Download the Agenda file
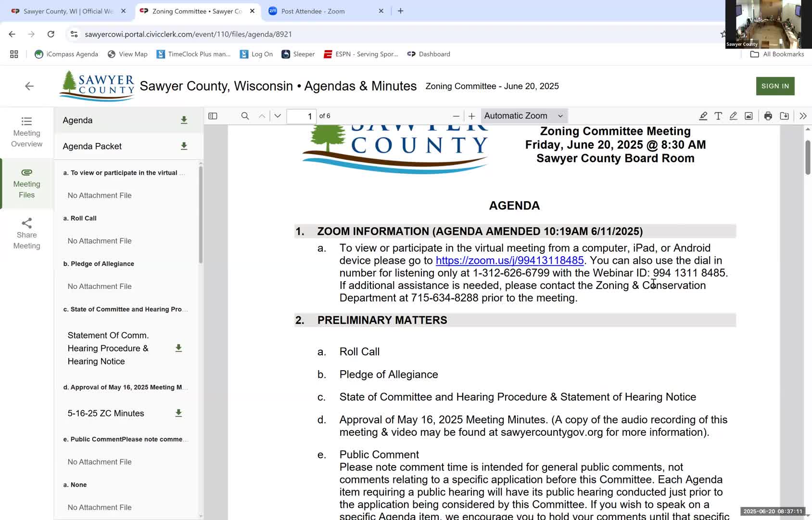812x520 pixels. point(184,120)
